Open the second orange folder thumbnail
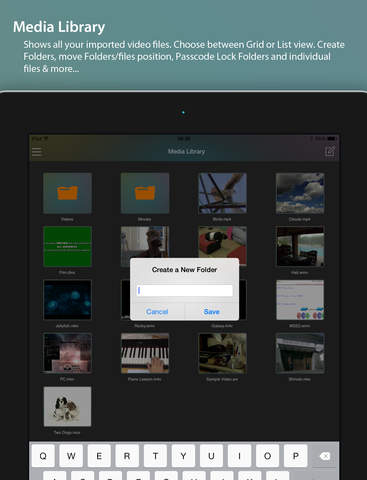The image size is (367, 480). (145, 193)
